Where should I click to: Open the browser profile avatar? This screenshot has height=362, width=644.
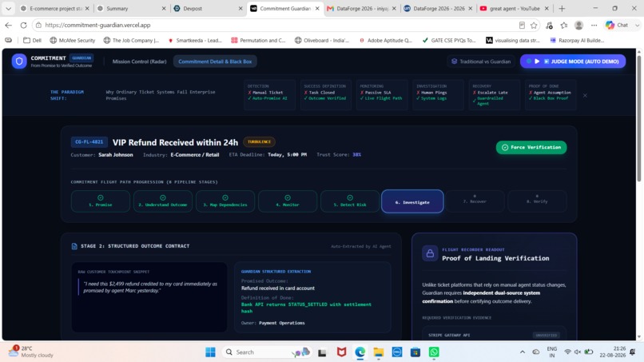[x=578, y=26]
